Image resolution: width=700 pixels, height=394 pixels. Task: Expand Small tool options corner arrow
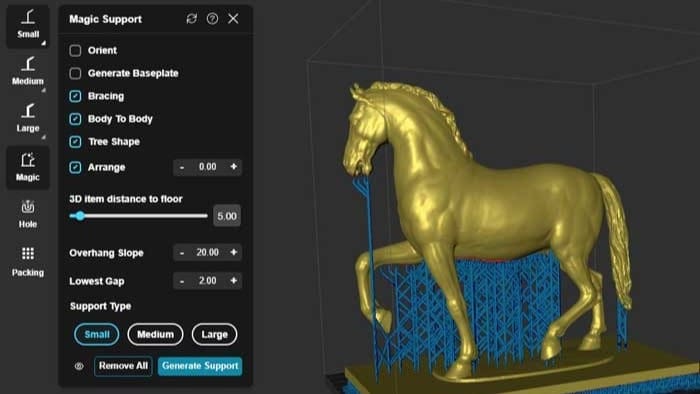point(44,43)
